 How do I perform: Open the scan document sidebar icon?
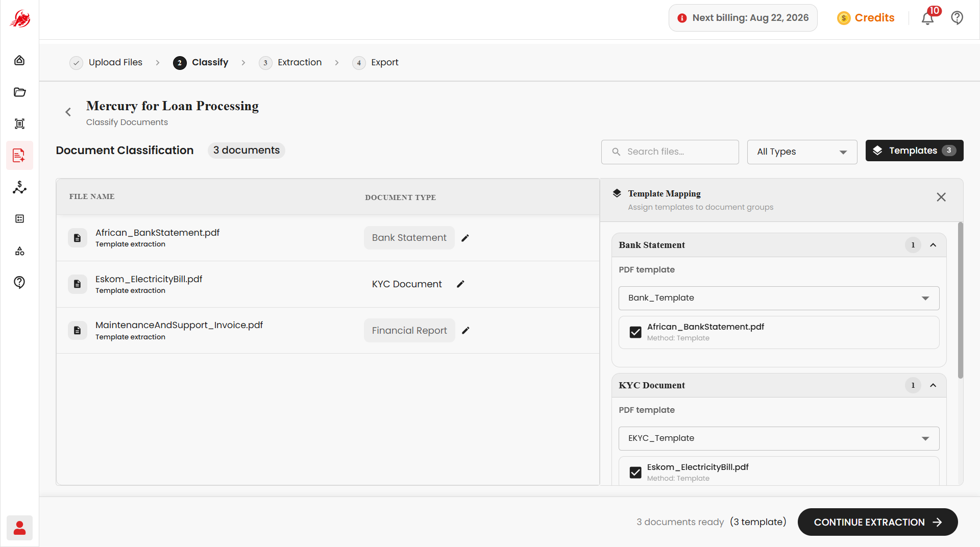click(x=19, y=123)
